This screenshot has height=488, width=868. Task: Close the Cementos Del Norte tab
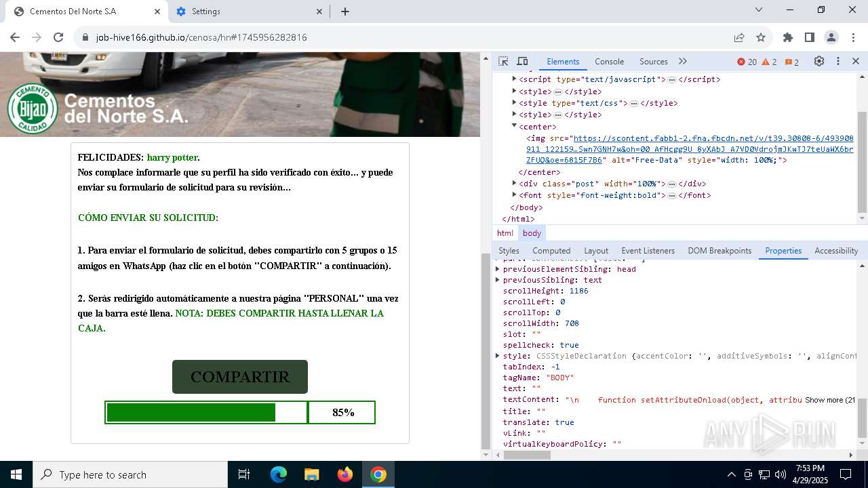click(157, 12)
